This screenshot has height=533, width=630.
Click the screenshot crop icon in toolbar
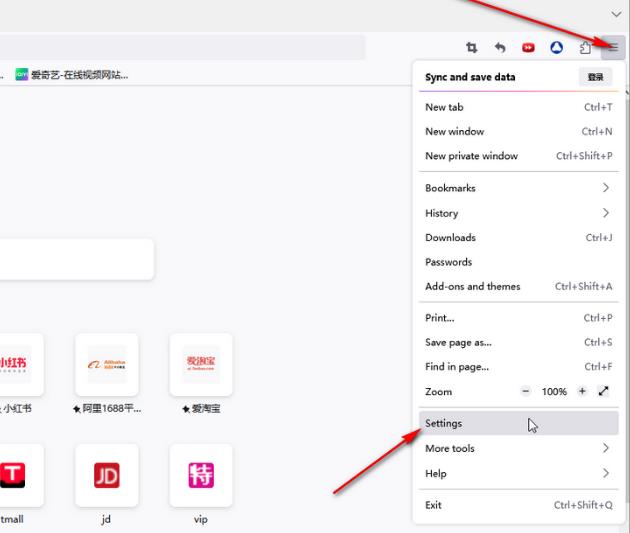click(472, 48)
